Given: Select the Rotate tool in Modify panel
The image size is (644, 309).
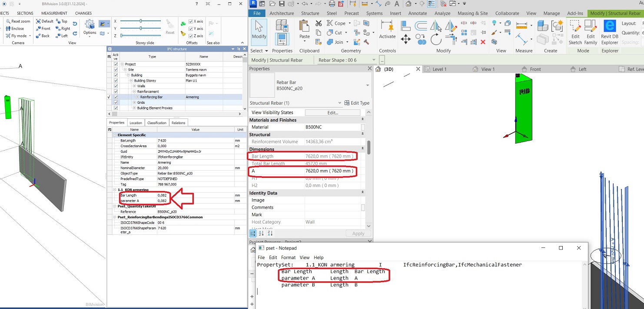Looking at the screenshot, I should tap(436, 39).
